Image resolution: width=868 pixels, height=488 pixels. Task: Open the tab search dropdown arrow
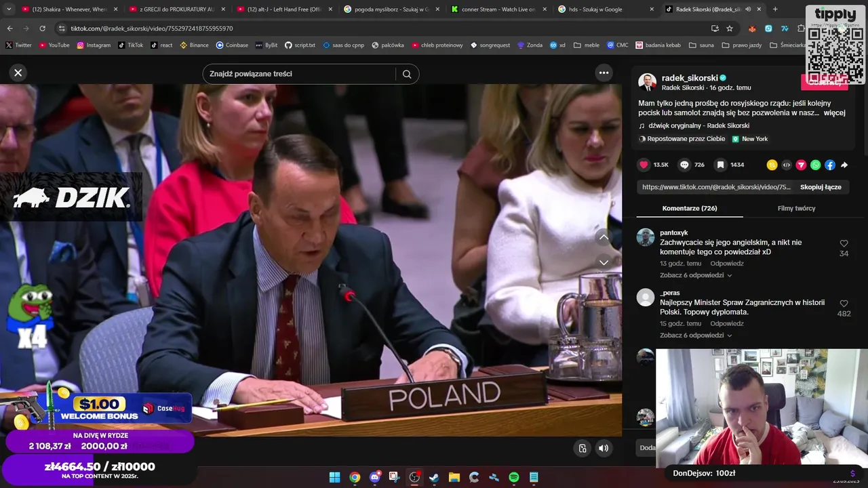coord(7,9)
